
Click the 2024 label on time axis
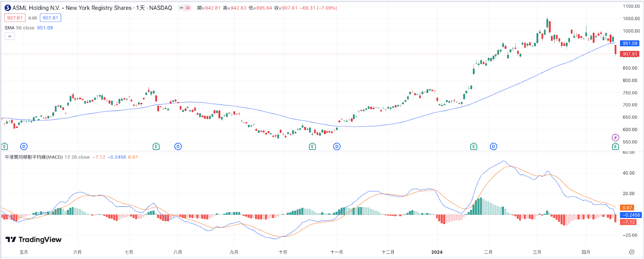pos(437,252)
